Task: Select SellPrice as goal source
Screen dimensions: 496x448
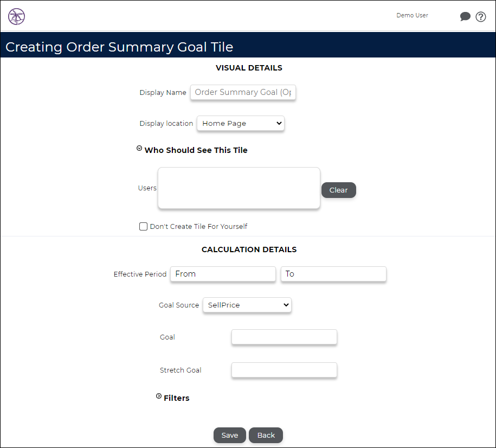Action: 247,305
